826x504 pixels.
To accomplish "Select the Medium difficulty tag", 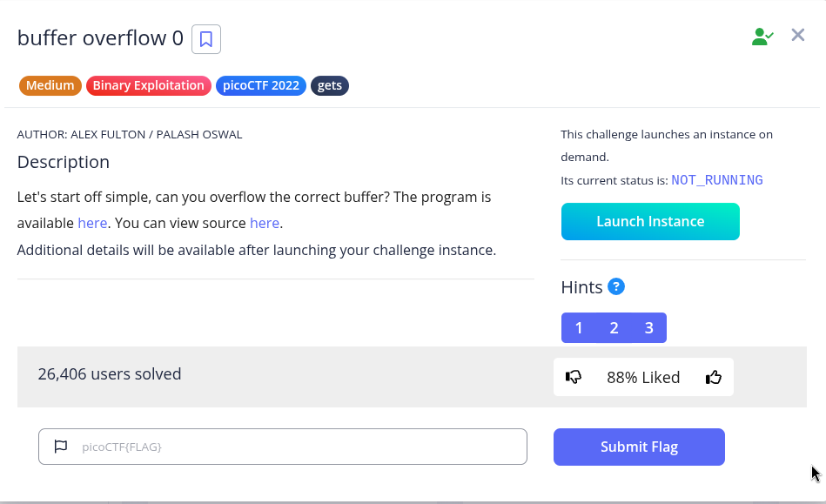I will tap(50, 85).
